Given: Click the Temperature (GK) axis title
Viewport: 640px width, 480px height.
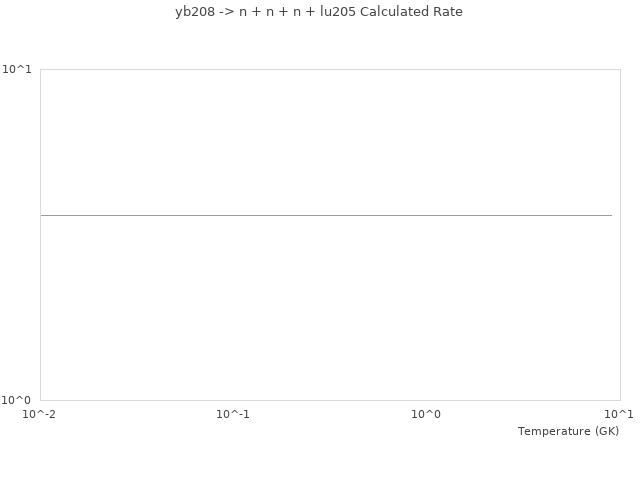Looking at the screenshot, I should 568,431.
